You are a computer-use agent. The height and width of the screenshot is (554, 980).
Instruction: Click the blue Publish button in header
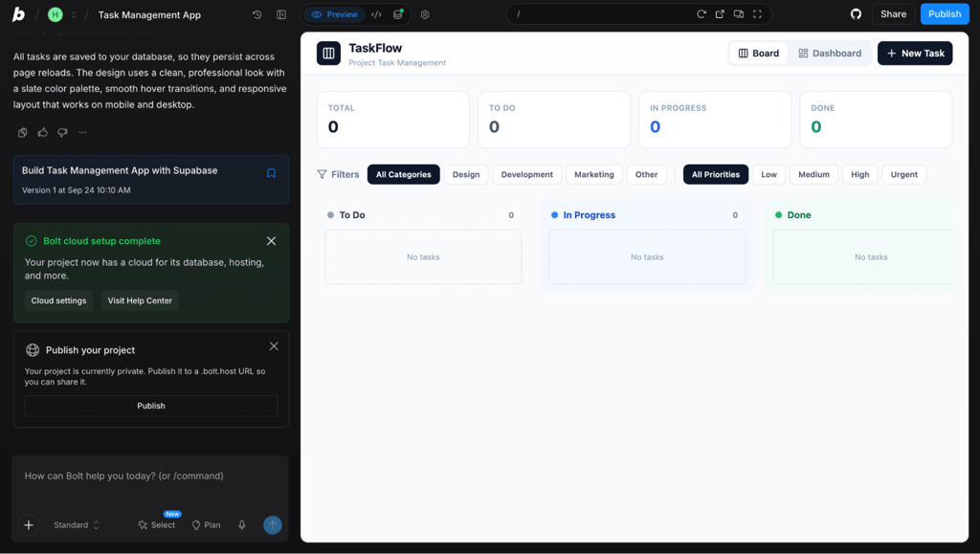tap(945, 14)
